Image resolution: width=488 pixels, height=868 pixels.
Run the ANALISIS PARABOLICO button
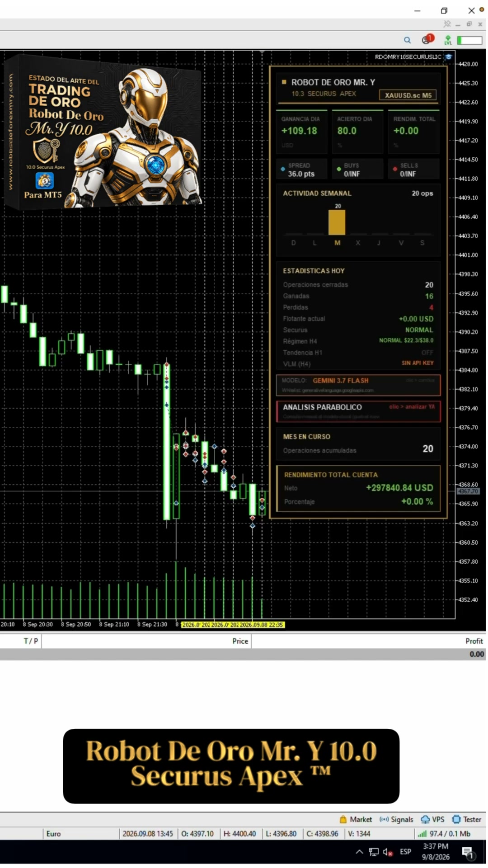click(358, 411)
